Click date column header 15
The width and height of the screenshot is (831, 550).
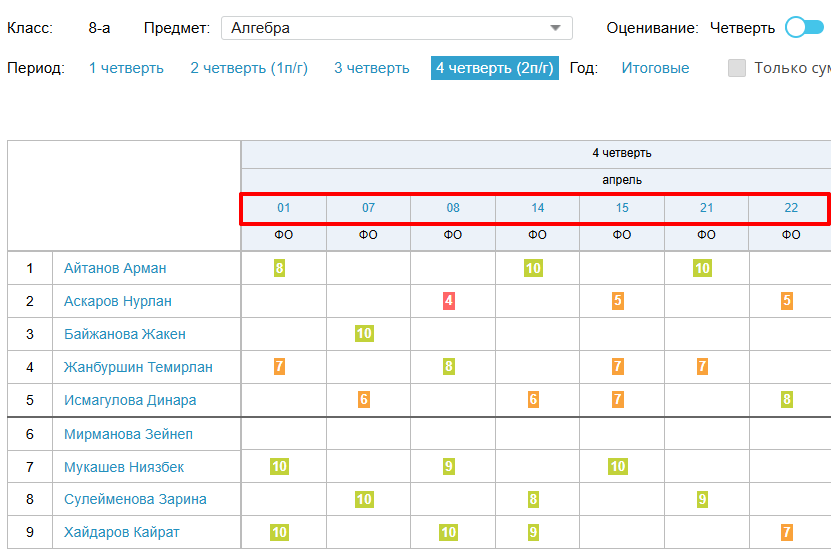[x=622, y=208]
